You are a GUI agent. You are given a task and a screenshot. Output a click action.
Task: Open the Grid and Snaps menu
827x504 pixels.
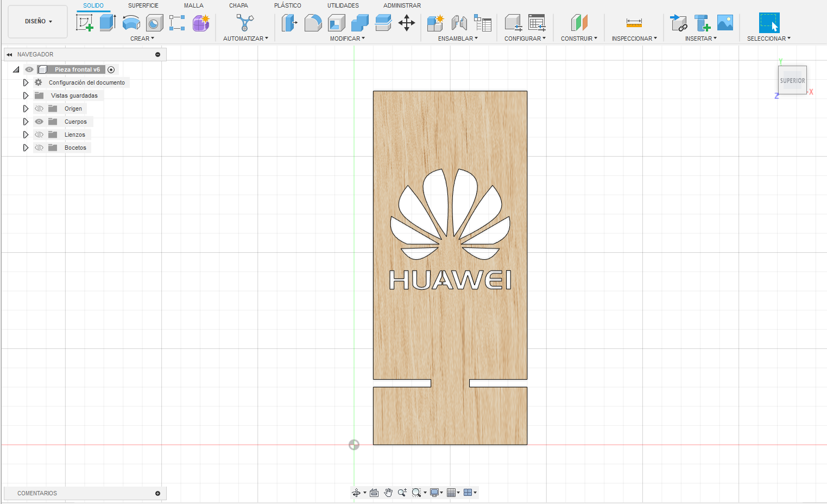453,493
